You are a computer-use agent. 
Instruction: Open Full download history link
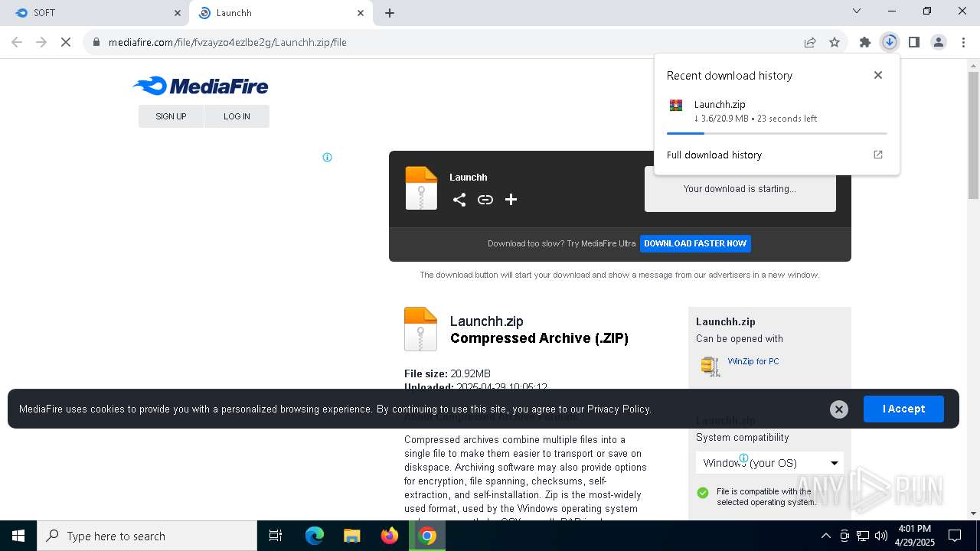(714, 155)
